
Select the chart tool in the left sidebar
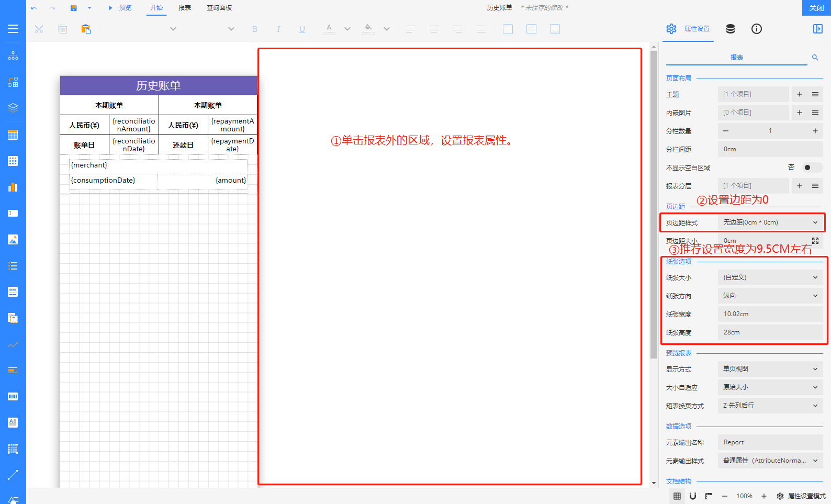[13, 187]
